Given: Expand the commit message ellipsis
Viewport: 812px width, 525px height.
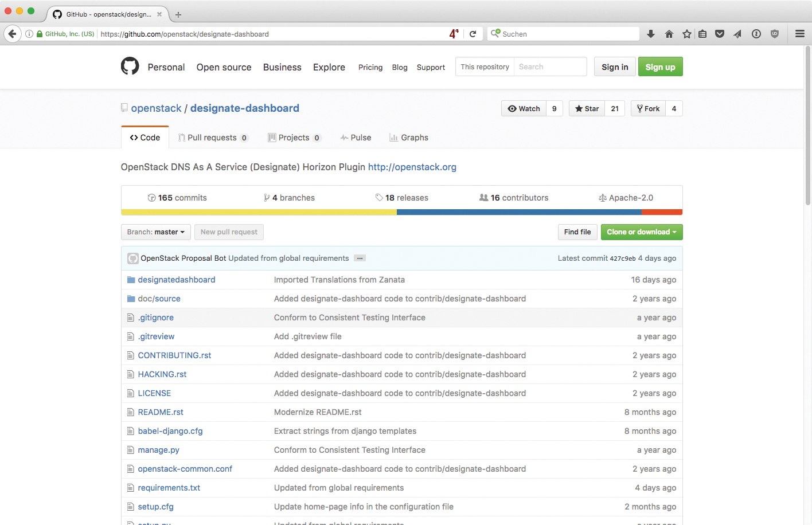Looking at the screenshot, I should click(x=360, y=258).
